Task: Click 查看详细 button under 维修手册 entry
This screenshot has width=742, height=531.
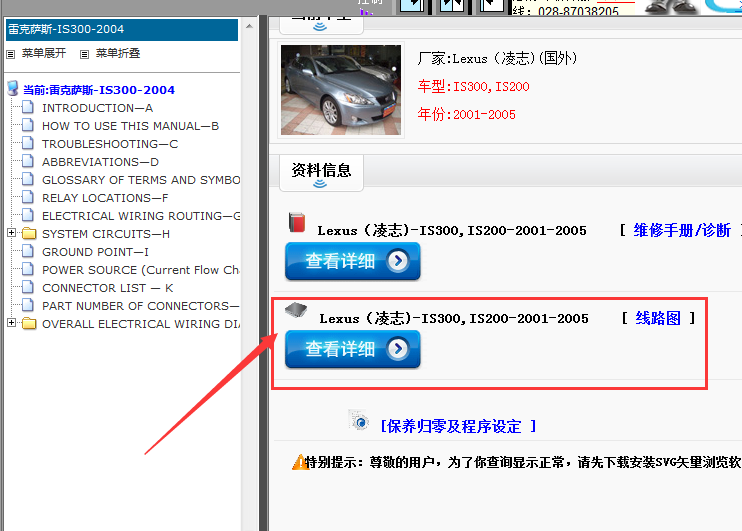Action: 353,261
